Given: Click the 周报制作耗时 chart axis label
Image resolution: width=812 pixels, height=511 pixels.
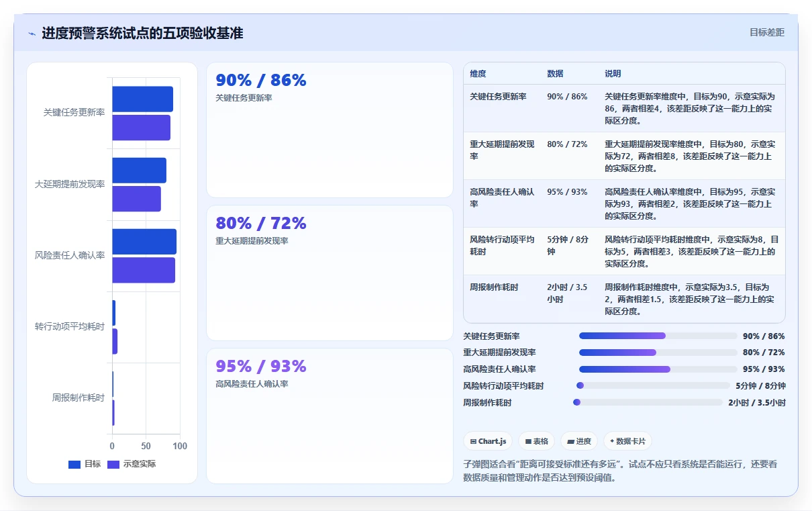Looking at the screenshot, I should 79,398.
